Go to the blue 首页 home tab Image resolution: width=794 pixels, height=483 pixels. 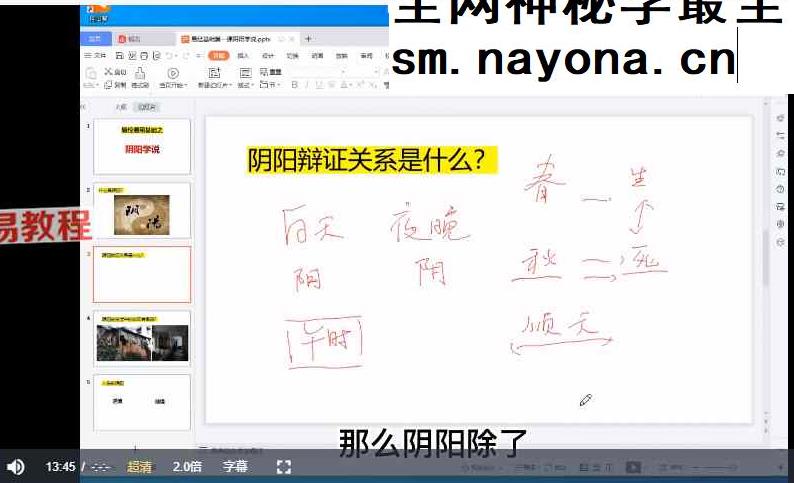coord(95,38)
